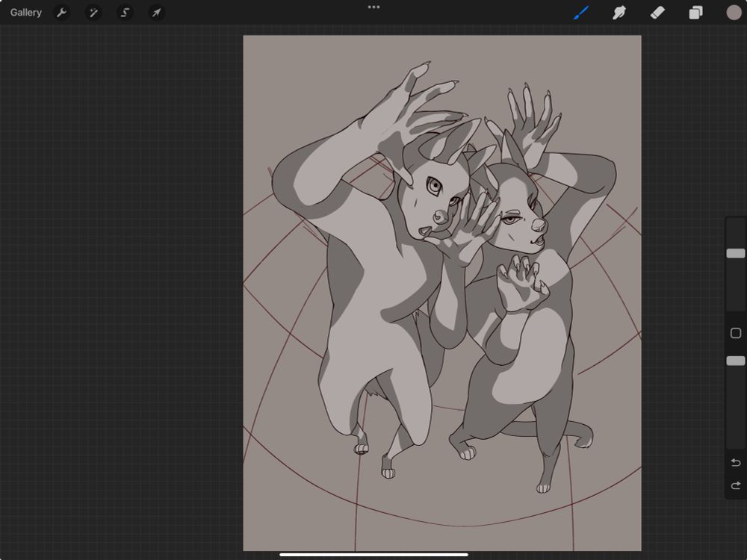The image size is (747, 560).
Task: Select the Smudge tool
Action: click(x=619, y=13)
